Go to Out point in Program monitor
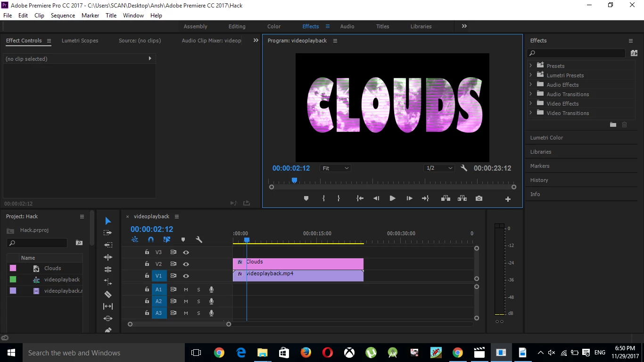This screenshot has height=362, width=644. coord(425,198)
